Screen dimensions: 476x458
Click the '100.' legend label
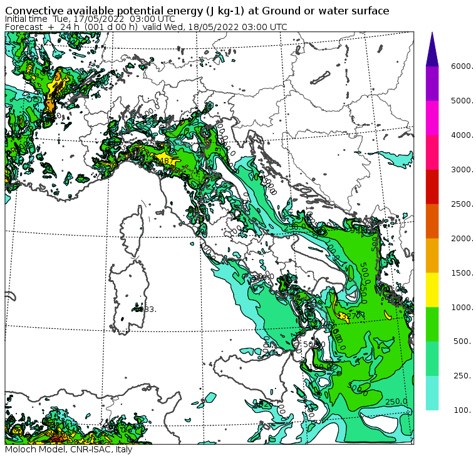point(463,410)
